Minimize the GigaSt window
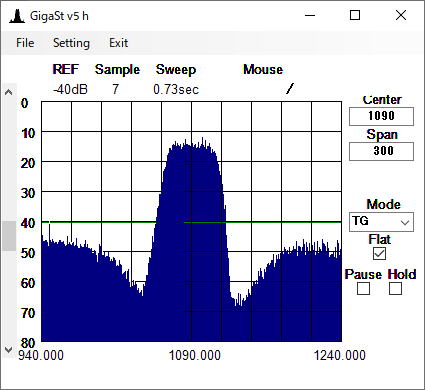Screen dimensions: 425x390 click(310, 15)
